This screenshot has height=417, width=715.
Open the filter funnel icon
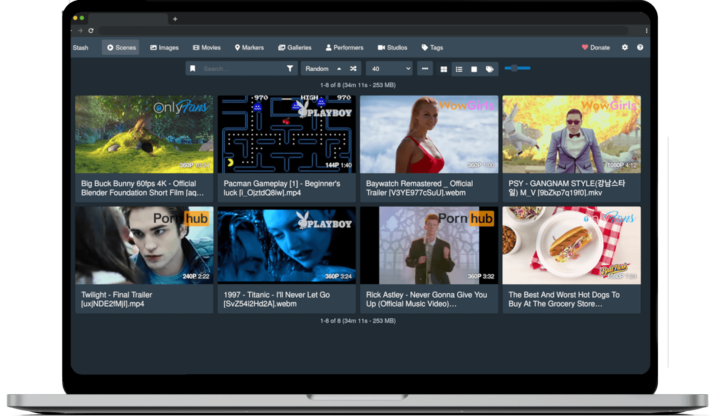point(290,68)
